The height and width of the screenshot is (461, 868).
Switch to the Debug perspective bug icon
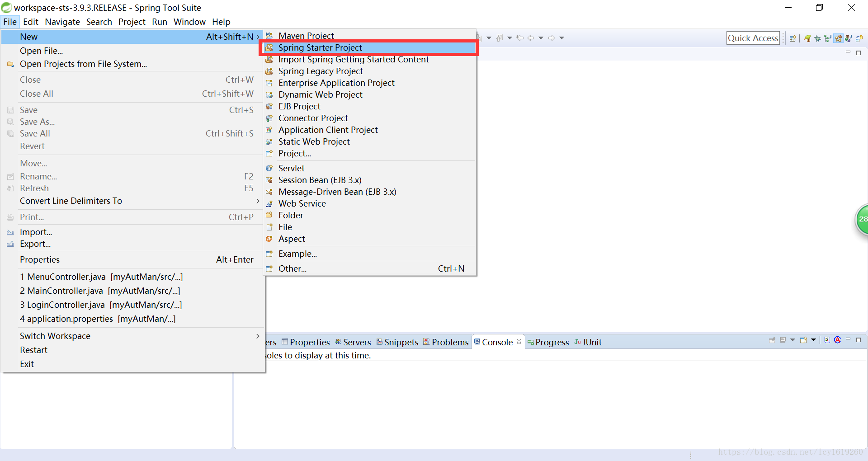point(818,38)
